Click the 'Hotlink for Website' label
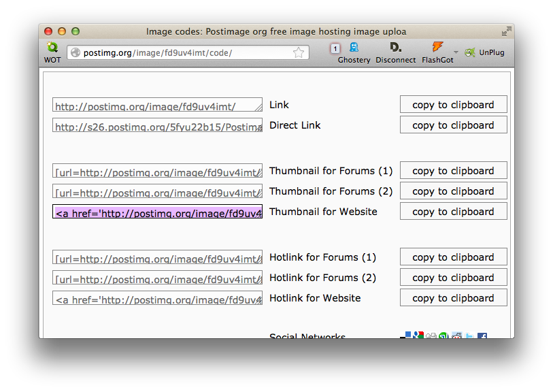553x392 pixels. [x=315, y=298]
